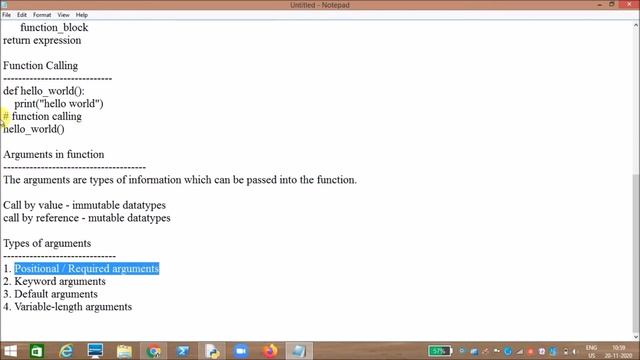Open the computer monitor icon on taskbar
The height and width of the screenshot is (360, 640).
click(95, 351)
